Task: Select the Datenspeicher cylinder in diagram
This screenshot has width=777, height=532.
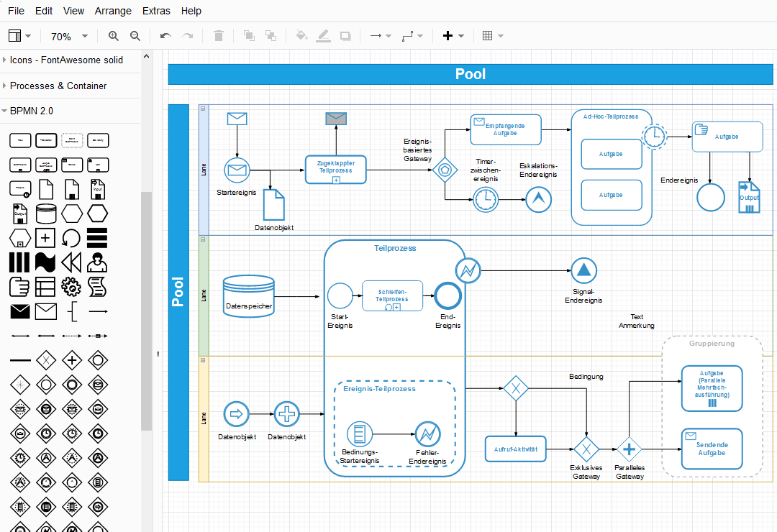Action: pos(249,296)
